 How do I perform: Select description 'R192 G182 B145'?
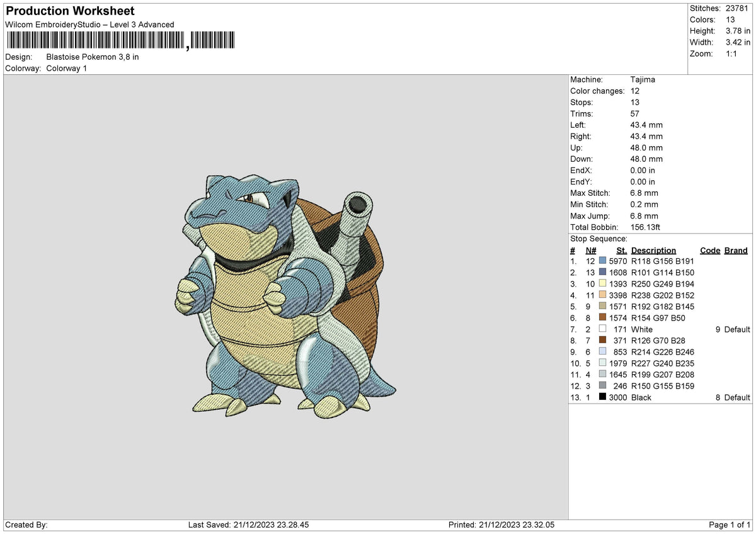tap(663, 306)
